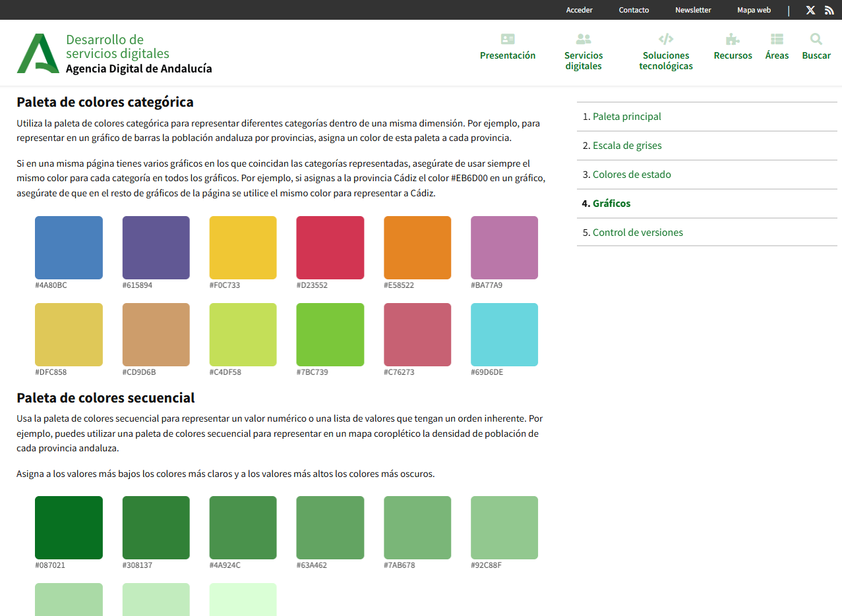The image size is (842, 616).
Task: Select the dark green #087021 swatch
Action: pyautogui.click(x=69, y=528)
